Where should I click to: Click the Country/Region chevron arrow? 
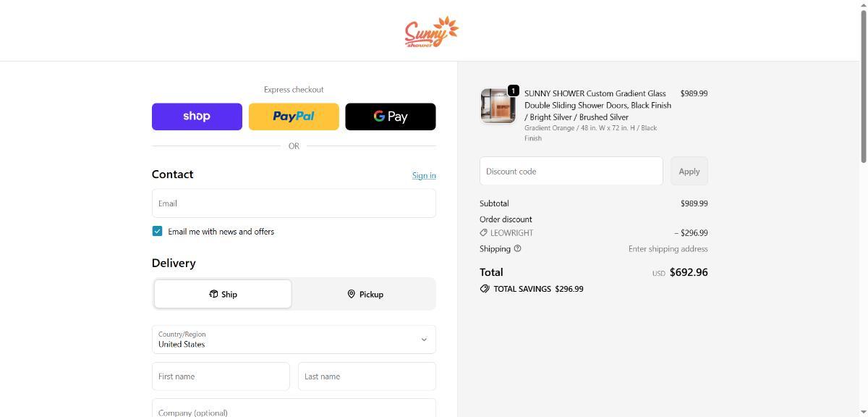pyautogui.click(x=424, y=340)
